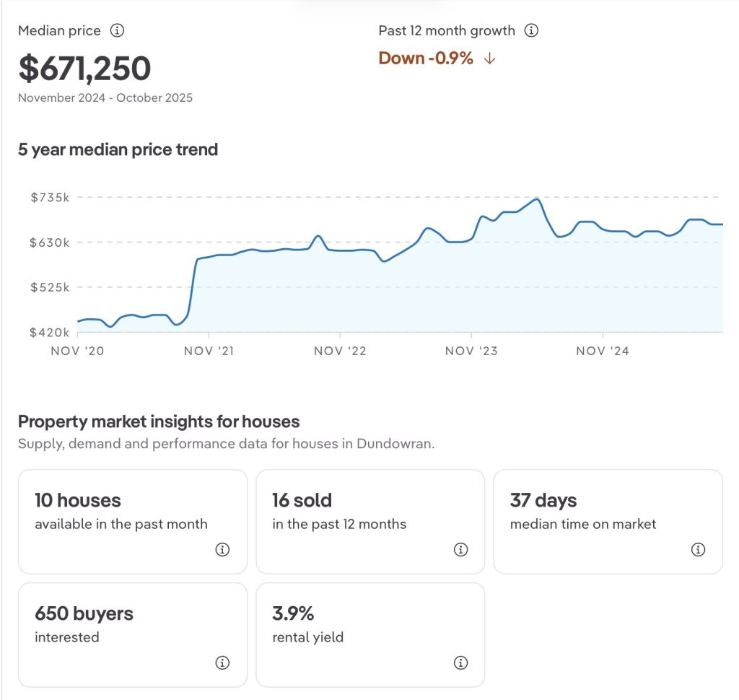Open the Past 12 month growth info icon
This screenshot has height=700, width=739.
[x=531, y=31]
